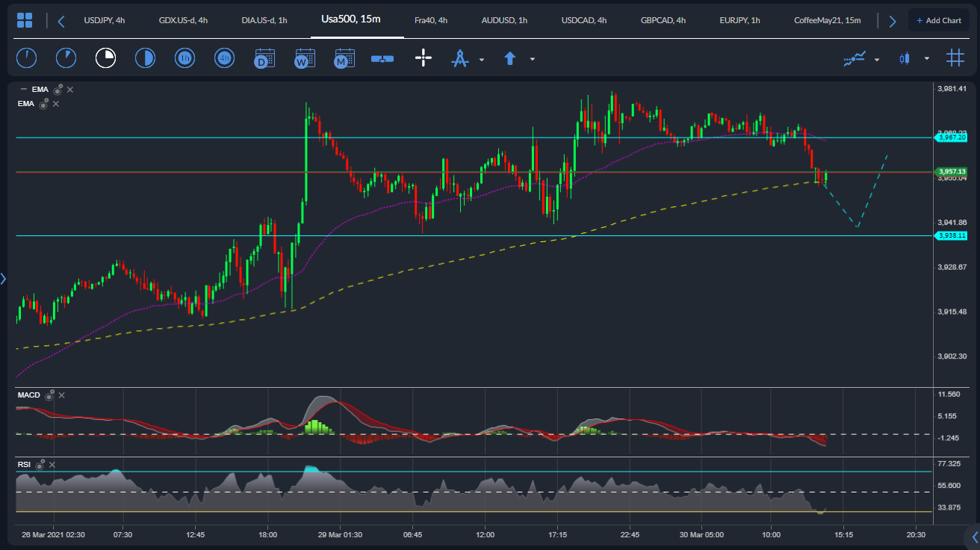Select the 5-minute timeframe clock icon

click(x=66, y=58)
